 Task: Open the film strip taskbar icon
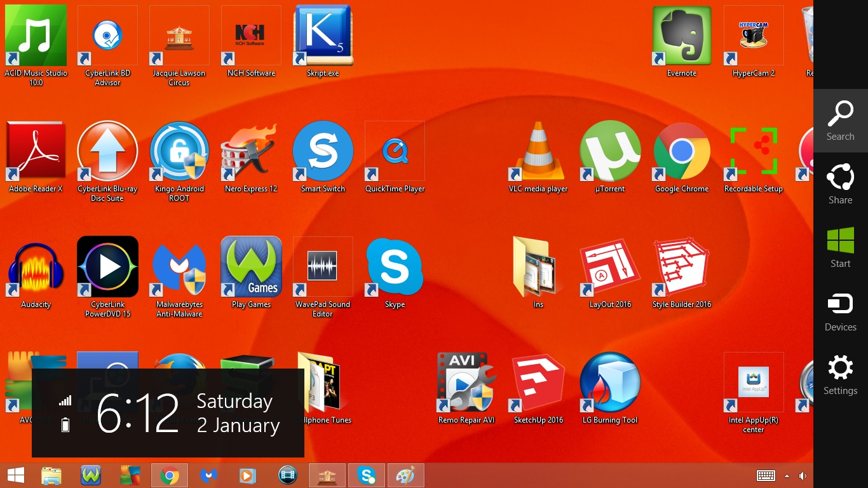[288, 475]
